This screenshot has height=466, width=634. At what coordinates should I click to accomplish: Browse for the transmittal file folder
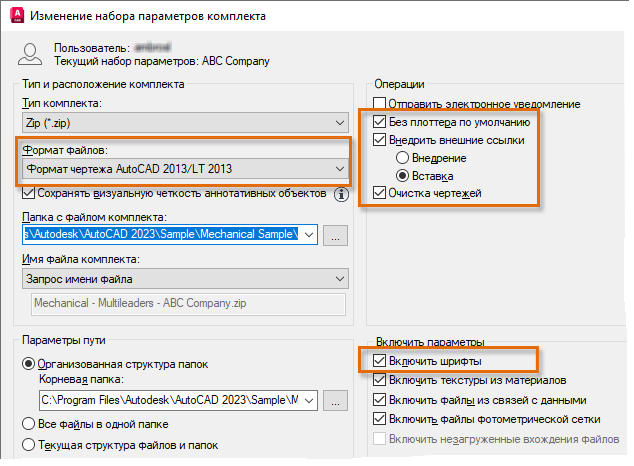[x=336, y=236]
